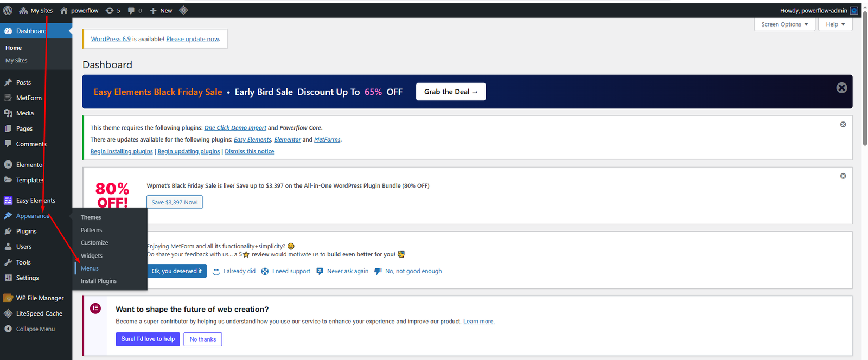Collapse the admin sidebar menu
This screenshot has height=360, width=868.
(35, 329)
